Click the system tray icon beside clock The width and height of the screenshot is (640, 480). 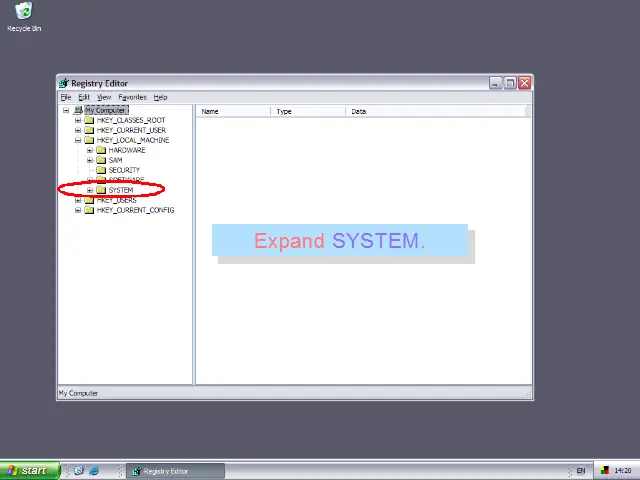(604, 471)
